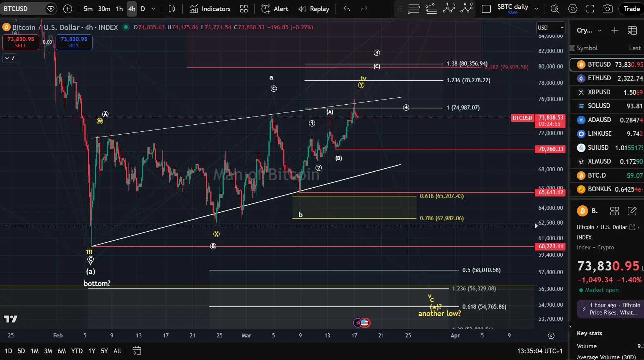
Task: Click the Trade button
Action: (x=631, y=9)
